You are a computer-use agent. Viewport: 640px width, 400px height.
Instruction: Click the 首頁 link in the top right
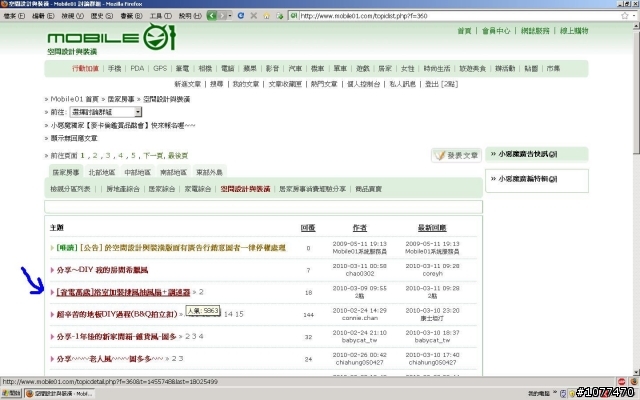pos(464,31)
